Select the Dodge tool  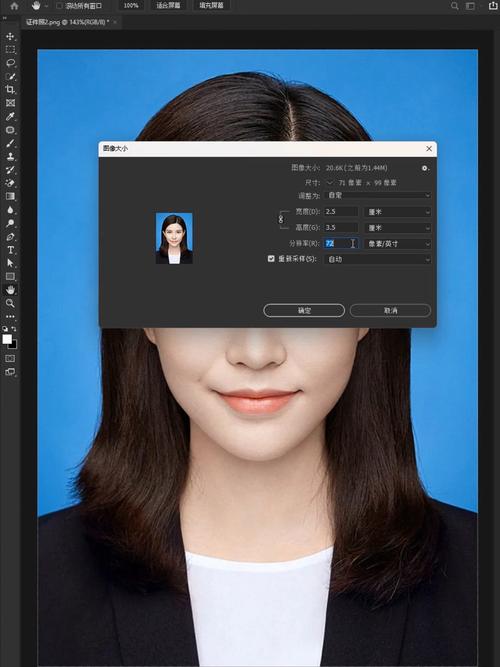point(10,223)
